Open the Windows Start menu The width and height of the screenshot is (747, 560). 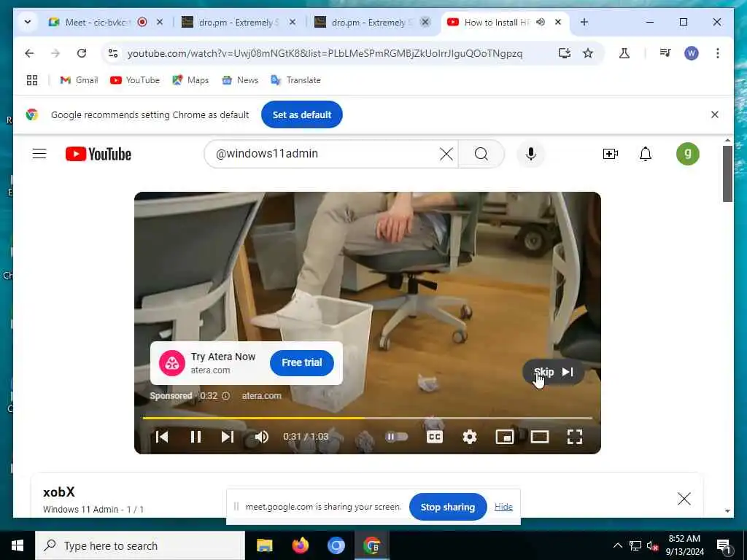18,545
